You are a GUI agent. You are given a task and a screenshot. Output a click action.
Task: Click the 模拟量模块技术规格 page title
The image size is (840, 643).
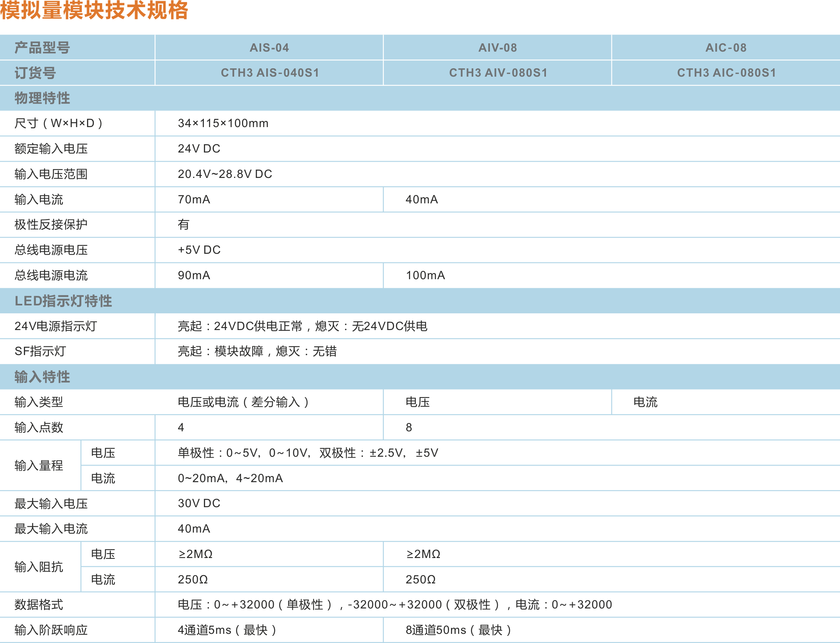point(94,10)
